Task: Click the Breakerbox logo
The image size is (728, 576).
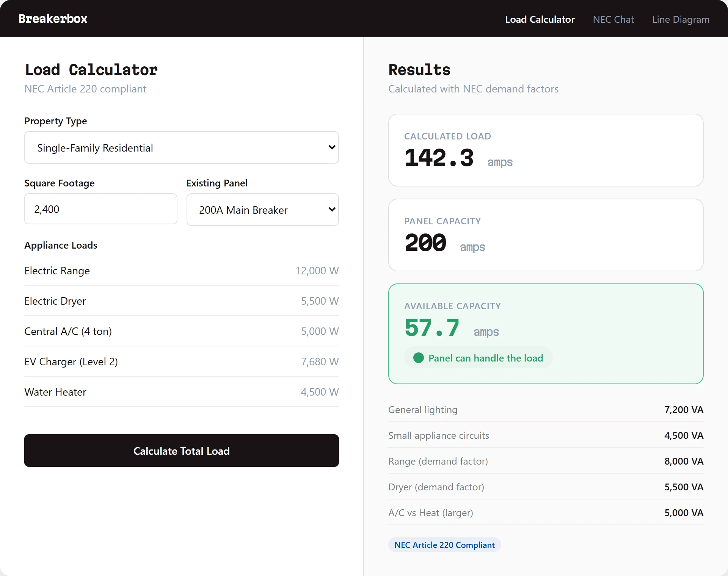Action: point(53,19)
